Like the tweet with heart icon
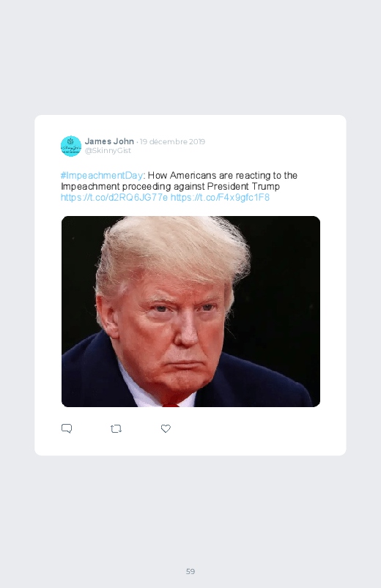The height and width of the screenshot is (588, 381). click(x=166, y=428)
